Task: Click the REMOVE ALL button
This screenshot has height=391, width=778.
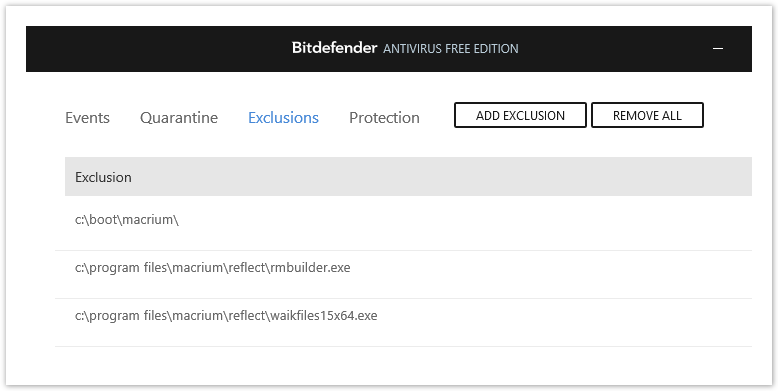Action: click(647, 115)
